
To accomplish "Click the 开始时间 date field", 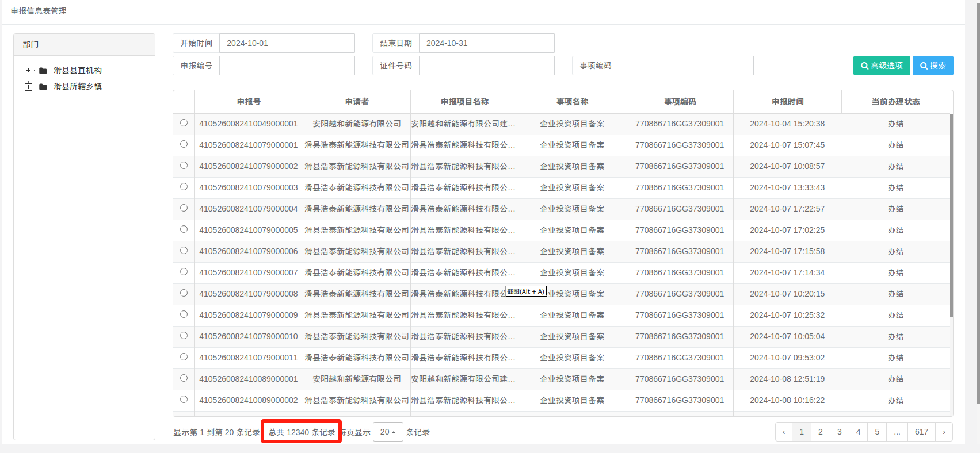I will coord(287,43).
